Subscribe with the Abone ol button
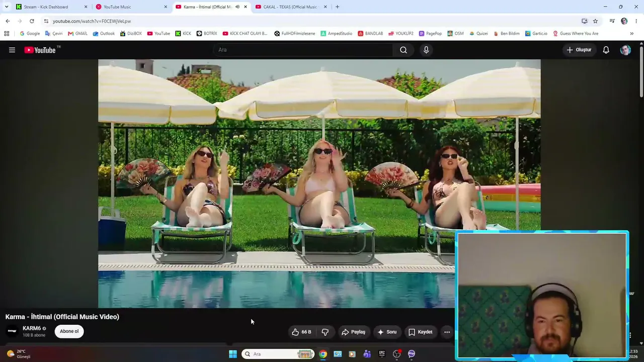Screen dimensions: 644x362 pos(69,331)
